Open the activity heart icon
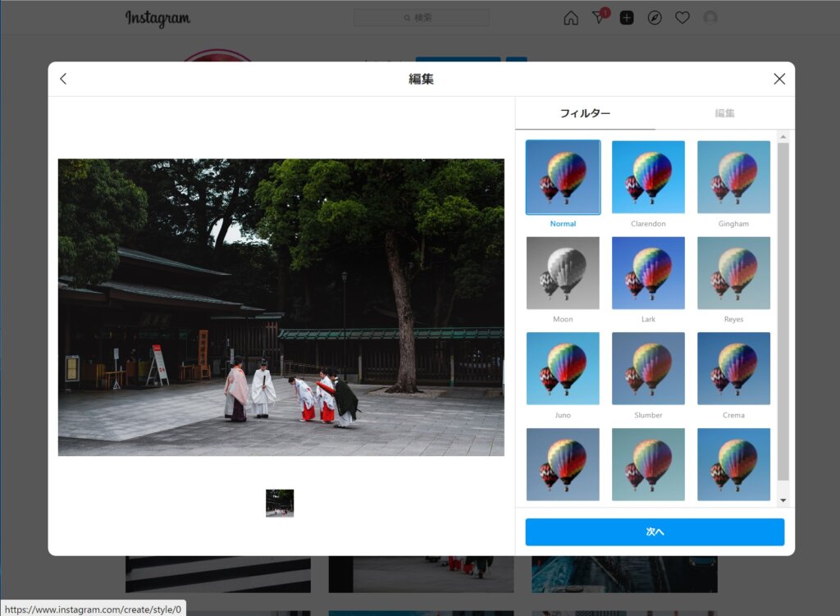Screen dimensions: 840x616 [682, 18]
